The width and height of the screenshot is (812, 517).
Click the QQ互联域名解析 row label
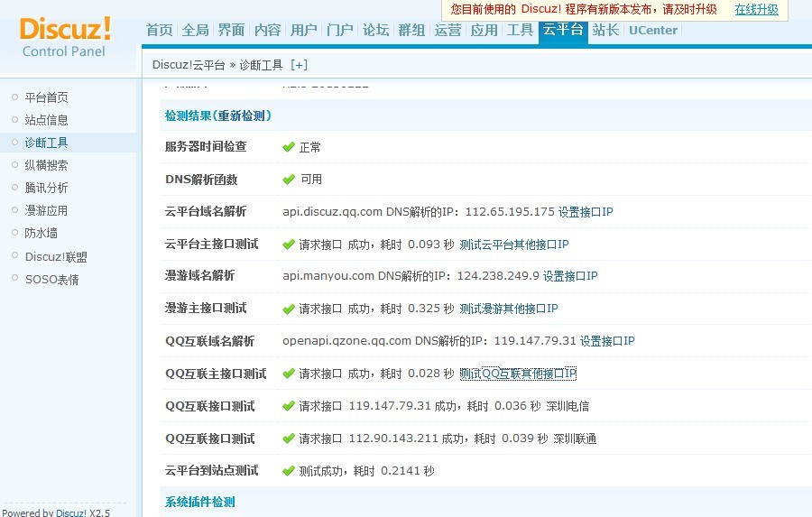(209, 341)
